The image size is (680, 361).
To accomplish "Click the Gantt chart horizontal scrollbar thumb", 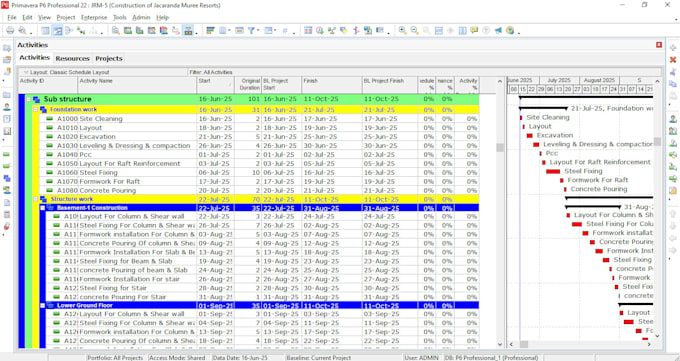I will tap(524, 344).
